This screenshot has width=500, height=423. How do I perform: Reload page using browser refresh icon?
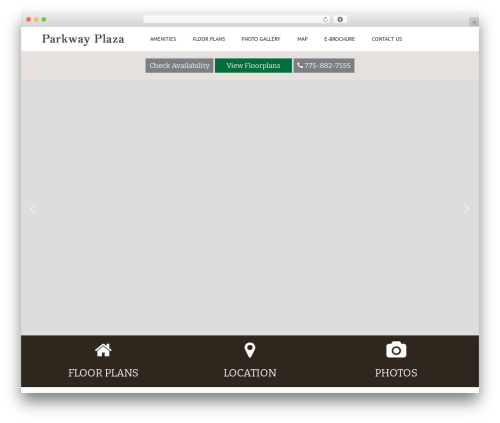(x=325, y=19)
